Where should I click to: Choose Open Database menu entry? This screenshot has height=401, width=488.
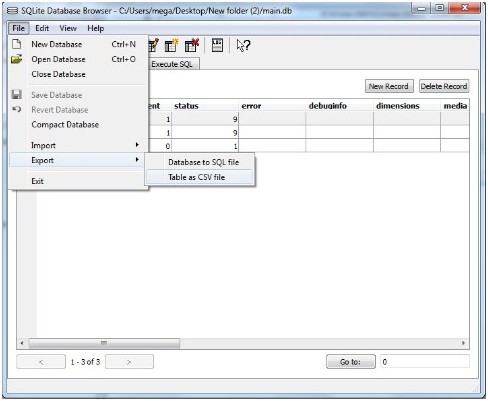[x=78, y=59]
